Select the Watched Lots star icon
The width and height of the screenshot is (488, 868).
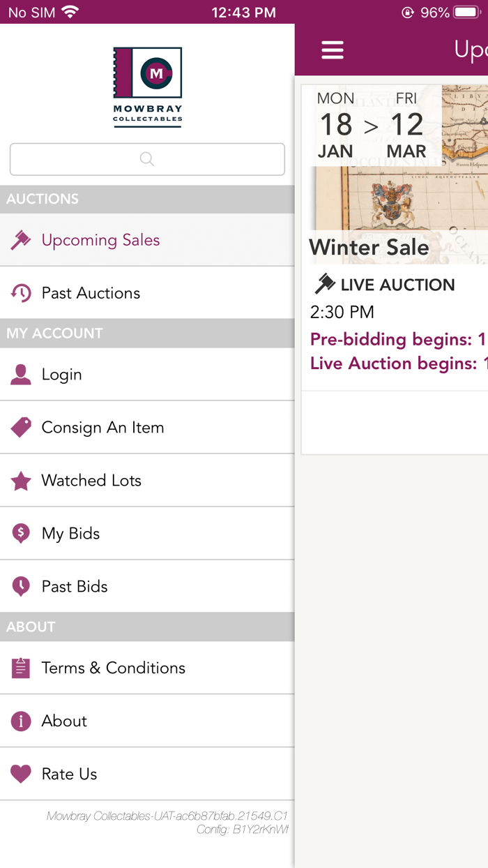(x=20, y=480)
